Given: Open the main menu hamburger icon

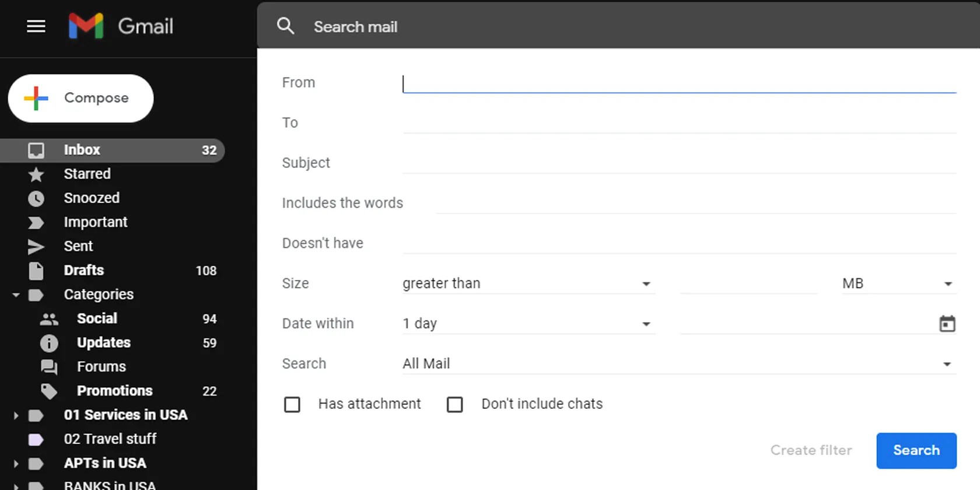Looking at the screenshot, I should click(x=36, y=26).
